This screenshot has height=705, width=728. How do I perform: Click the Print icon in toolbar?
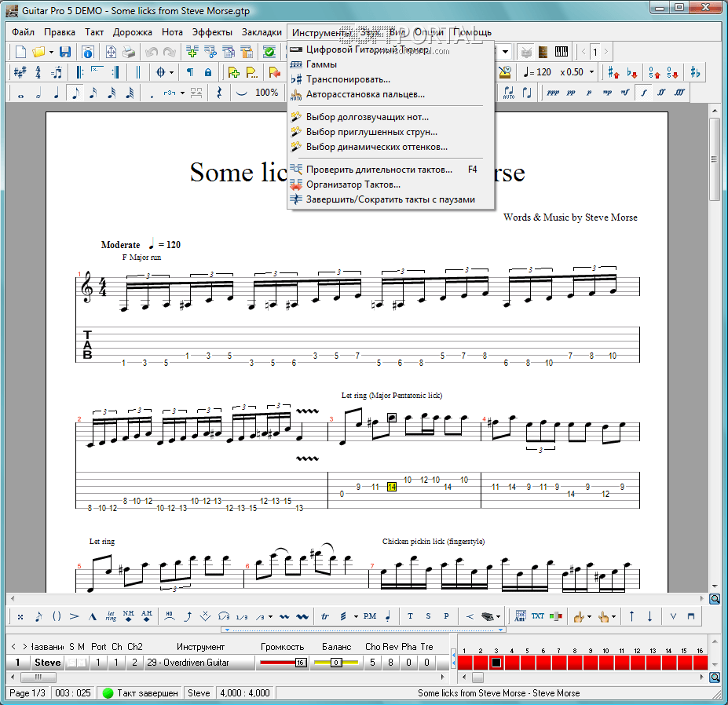pyautogui.click(x=129, y=52)
